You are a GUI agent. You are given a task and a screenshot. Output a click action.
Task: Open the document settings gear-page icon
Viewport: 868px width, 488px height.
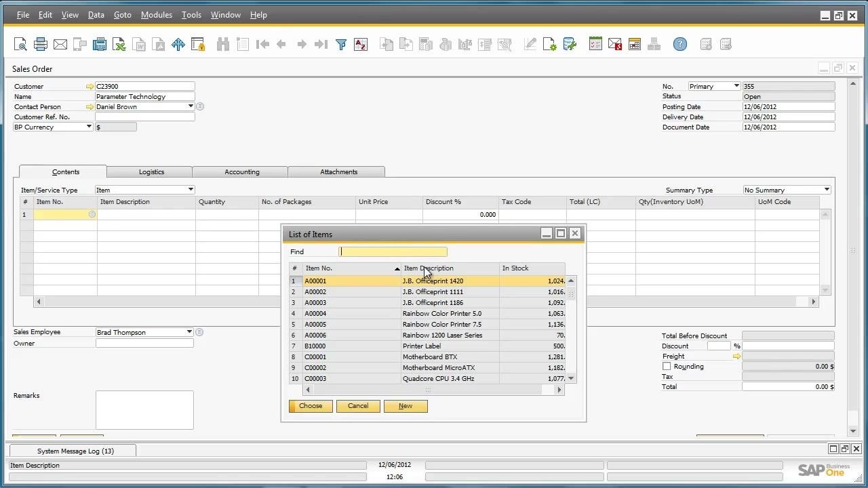pyautogui.click(x=550, y=45)
